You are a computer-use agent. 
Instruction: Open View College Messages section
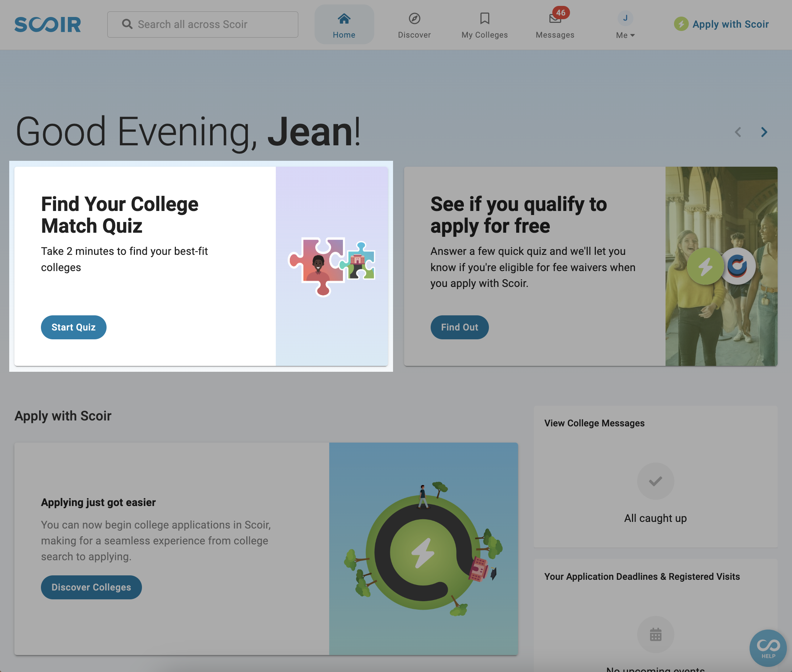tap(595, 423)
